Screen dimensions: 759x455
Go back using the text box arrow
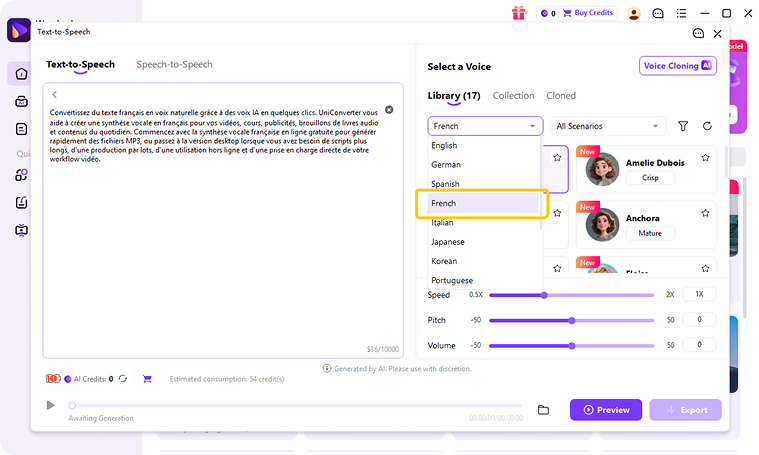coord(54,94)
